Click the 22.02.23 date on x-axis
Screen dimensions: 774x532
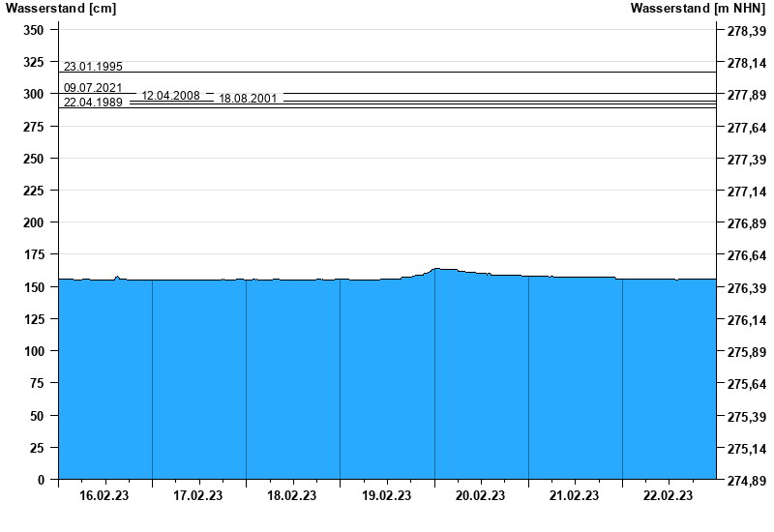668,496
